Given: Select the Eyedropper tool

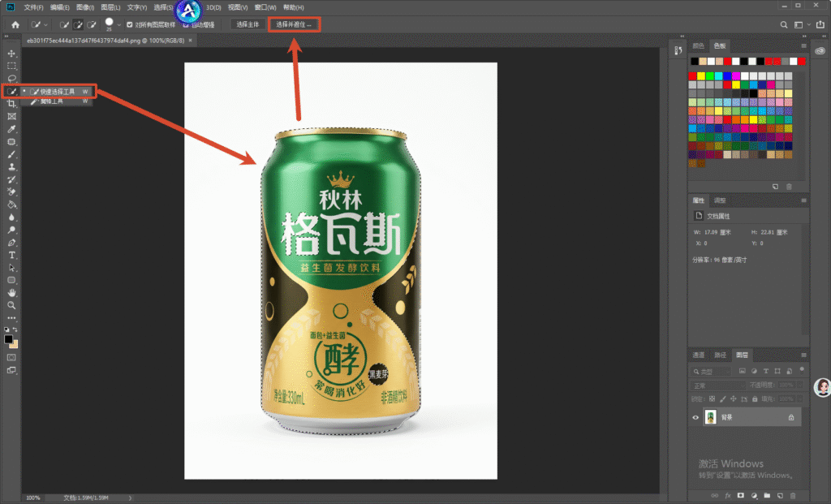Looking at the screenshot, I should [x=11, y=129].
